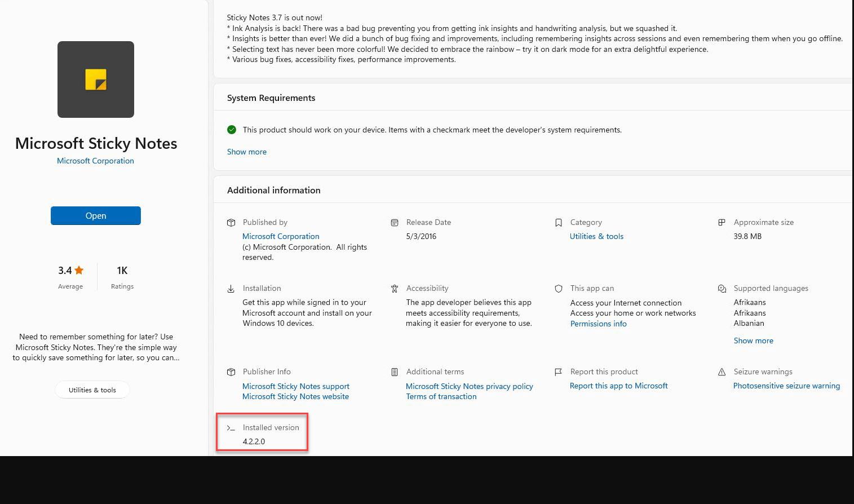Click the Accessibility figure icon
Viewport: 854px width, 504px height.
395,289
